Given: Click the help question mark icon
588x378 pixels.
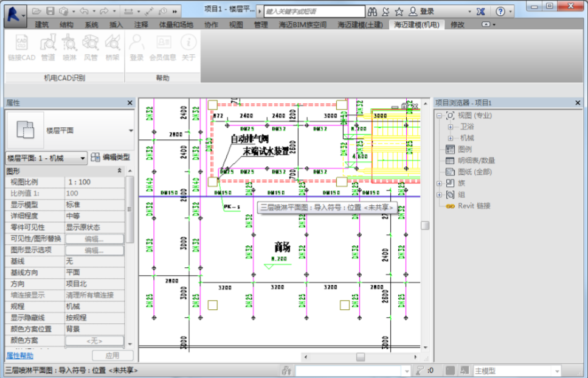Looking at the screenshot, I should [500, 12].
